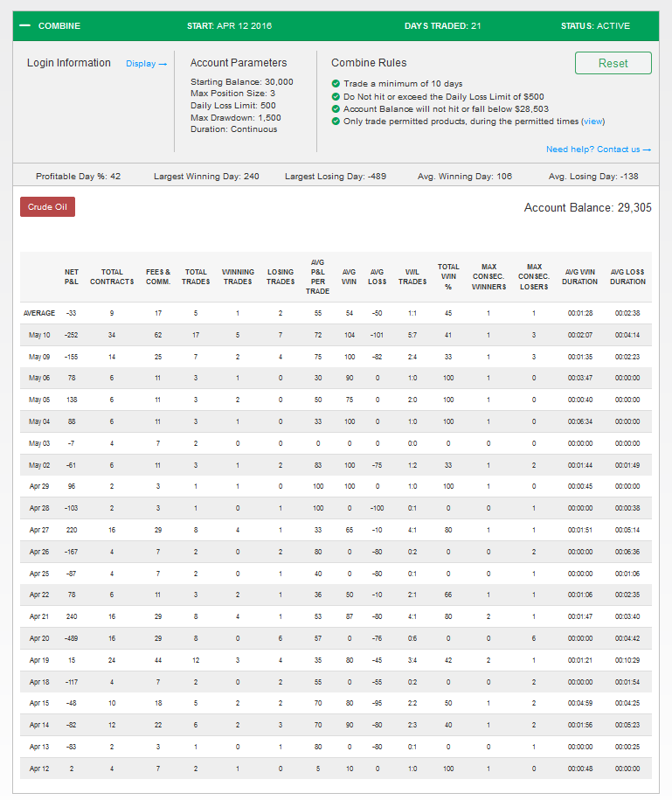The height and width of the screenshot is (800, 672).
Task: Click the green check next to Trade a minimum of 10 days
Action: coord(336,84)
